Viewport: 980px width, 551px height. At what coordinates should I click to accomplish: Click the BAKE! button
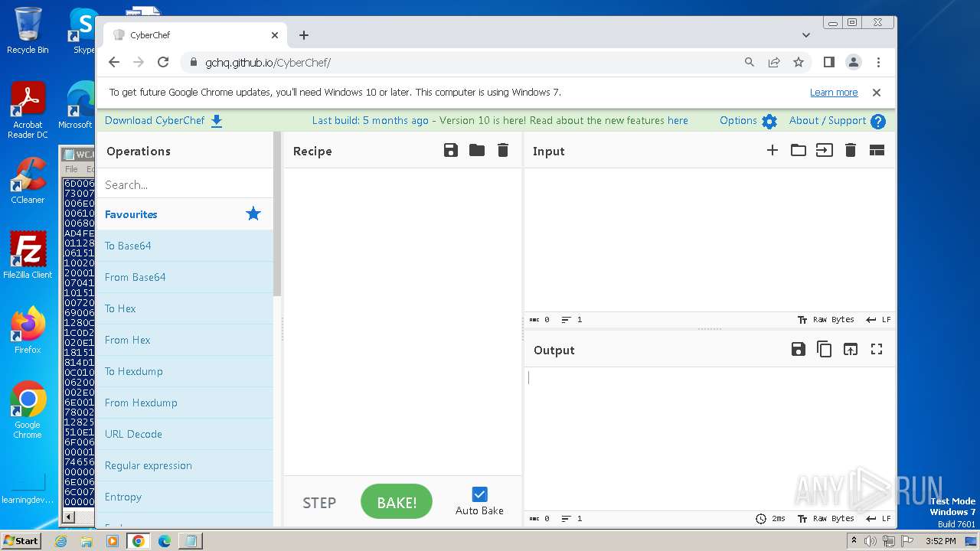point(397,502)
